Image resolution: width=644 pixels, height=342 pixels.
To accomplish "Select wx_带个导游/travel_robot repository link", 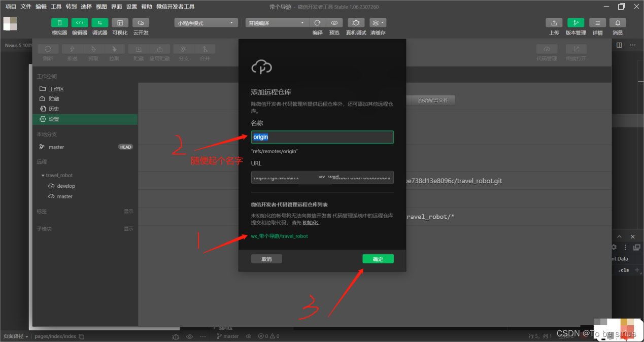I will click(x=279, y=236).
